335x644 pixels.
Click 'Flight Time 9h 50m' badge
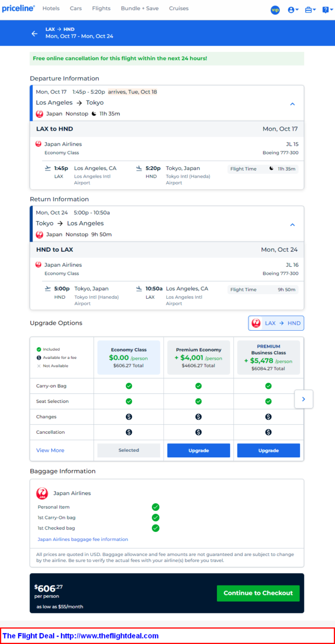[263, 289]
